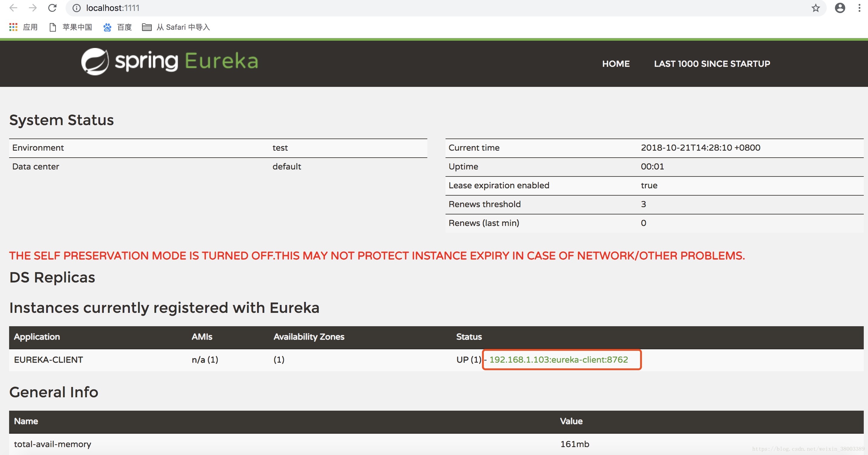This screenshot has width=868, height=455.
Task: Open the 苹果中国 bookmark
Action: 71,27
